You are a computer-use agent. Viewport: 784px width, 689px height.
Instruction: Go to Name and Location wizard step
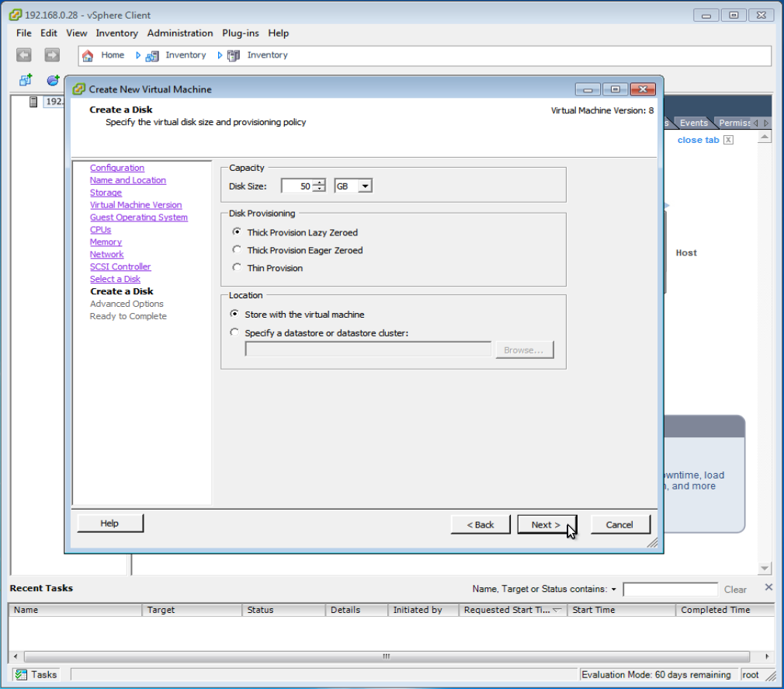click(128, 180)
